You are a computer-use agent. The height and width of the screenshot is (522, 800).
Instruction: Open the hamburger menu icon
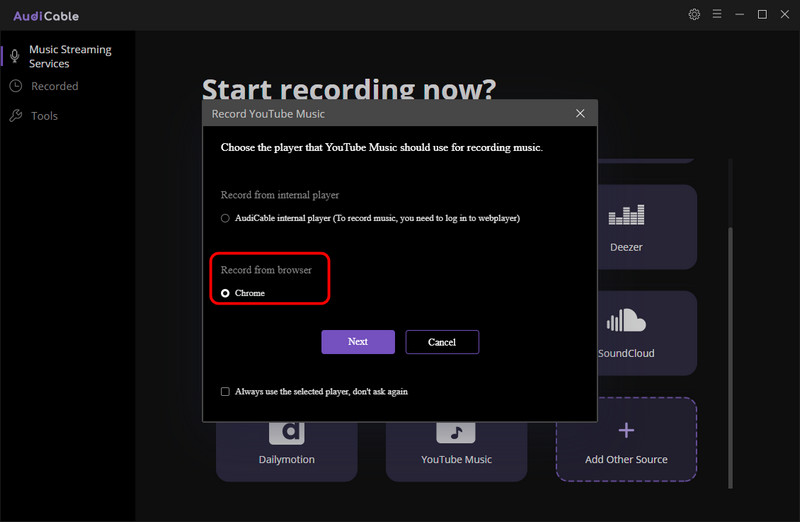(x=717, y=14)
